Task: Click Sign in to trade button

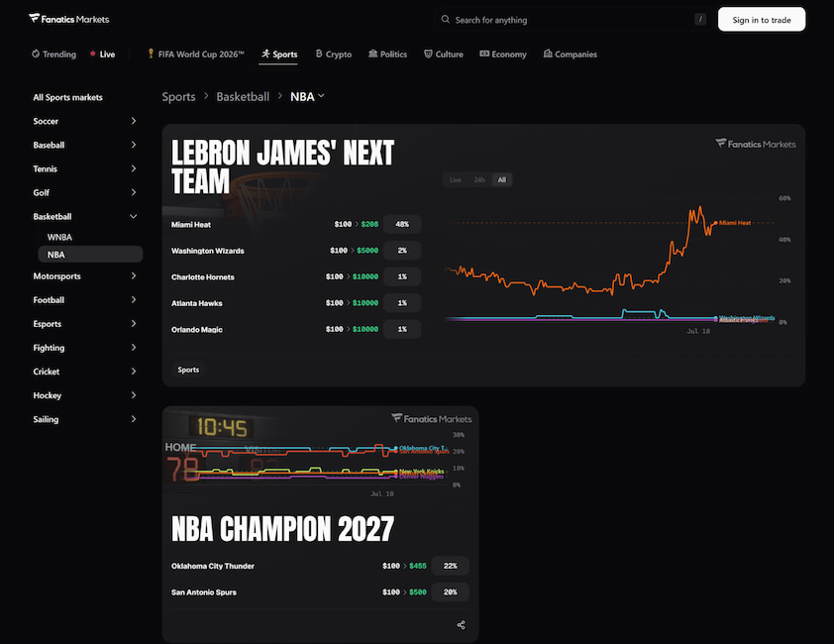Action: (761, 20)
